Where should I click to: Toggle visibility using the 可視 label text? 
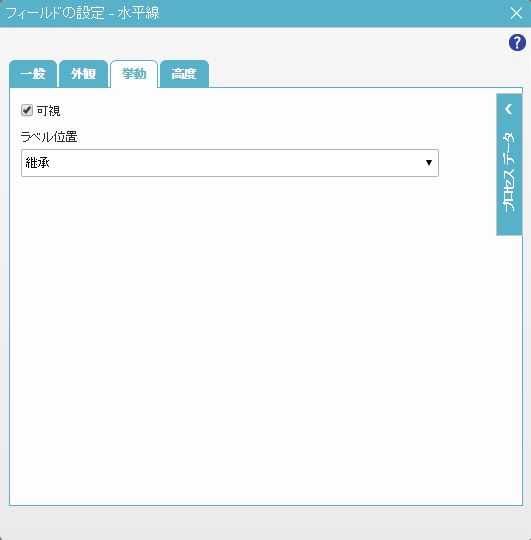pos(49,111)
